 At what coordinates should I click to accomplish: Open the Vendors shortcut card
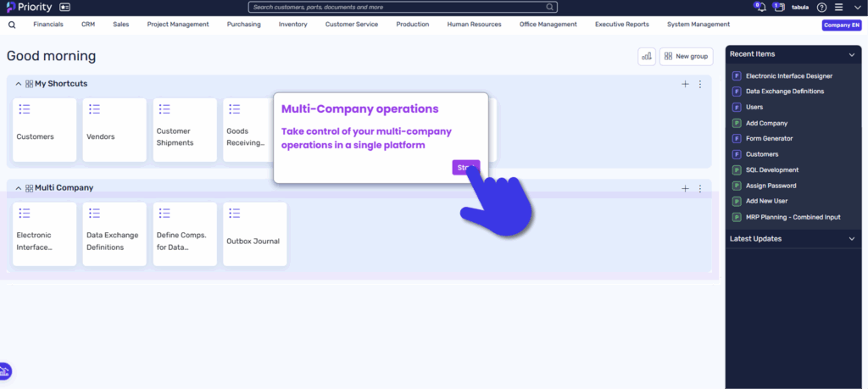[114, 130]
